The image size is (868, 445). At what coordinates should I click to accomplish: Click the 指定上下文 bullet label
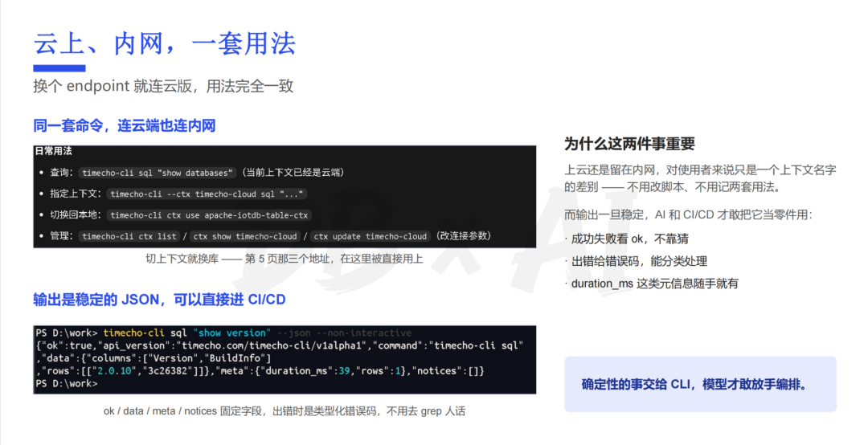pos(76,194)
